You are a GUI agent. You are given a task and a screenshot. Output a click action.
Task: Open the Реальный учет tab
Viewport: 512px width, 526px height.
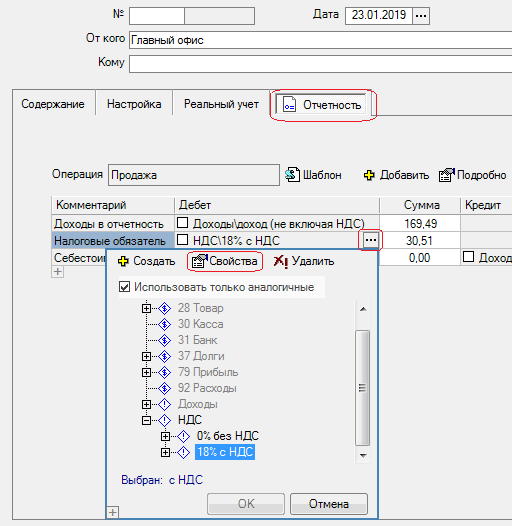pyautogui.click(x=221, y=104)
